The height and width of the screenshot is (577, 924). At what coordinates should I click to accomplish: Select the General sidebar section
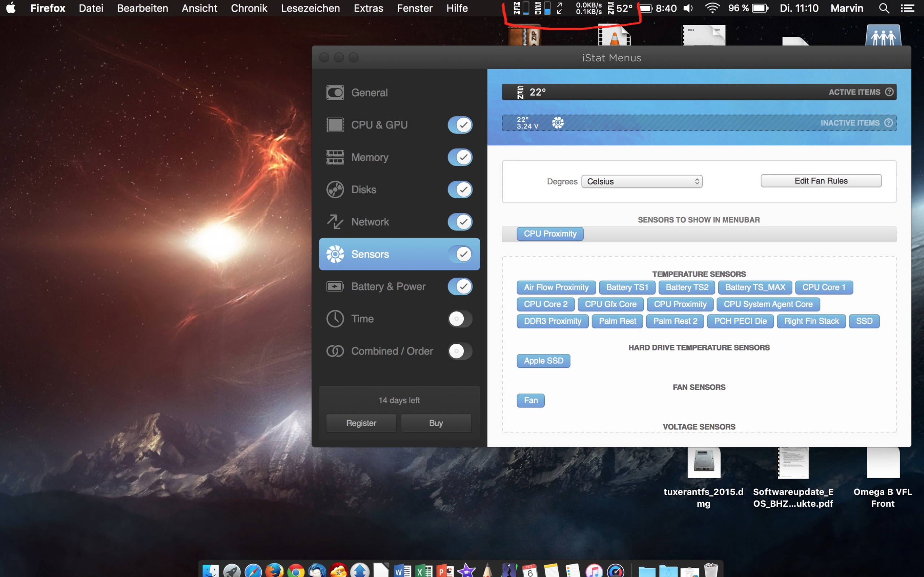[x=369, y=92]
